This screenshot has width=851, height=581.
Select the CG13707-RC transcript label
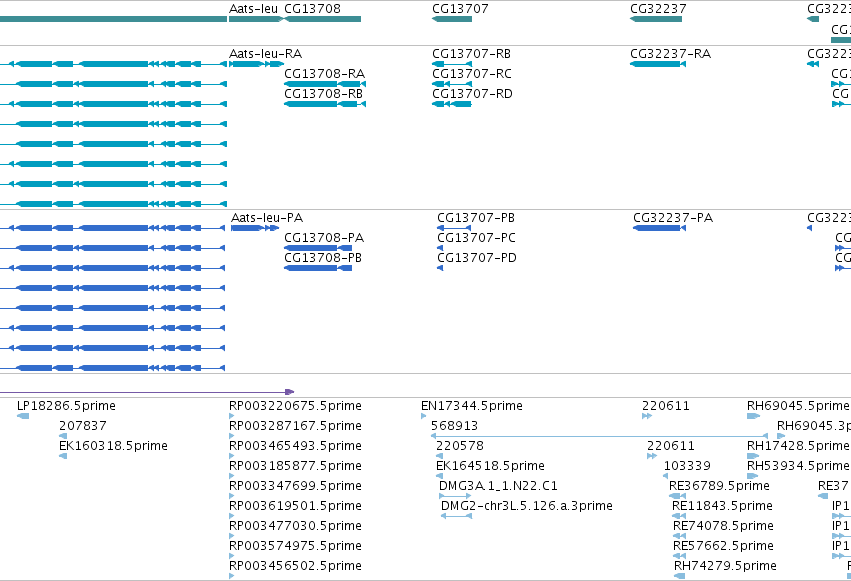[x=472, y=74]
